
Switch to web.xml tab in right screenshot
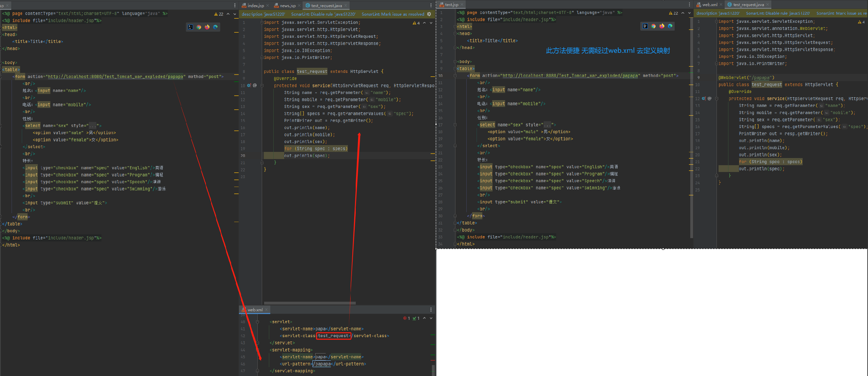[709, 5]
